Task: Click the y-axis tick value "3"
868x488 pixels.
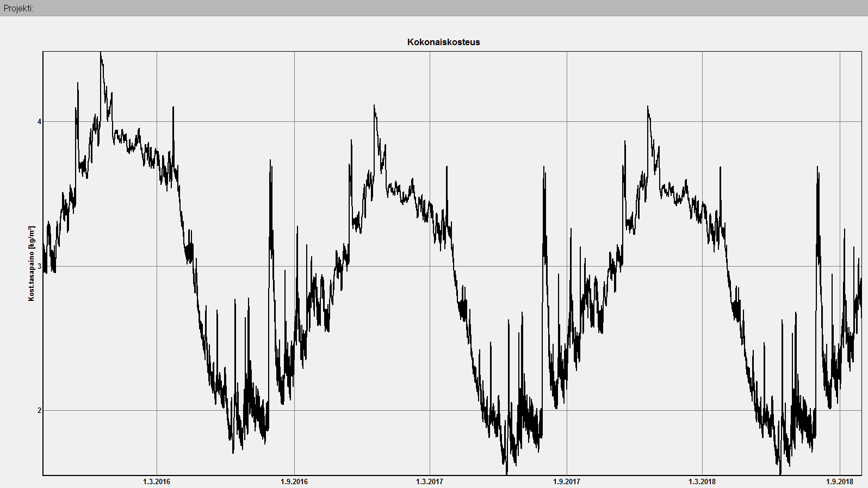Action: [x=39, y=266]
